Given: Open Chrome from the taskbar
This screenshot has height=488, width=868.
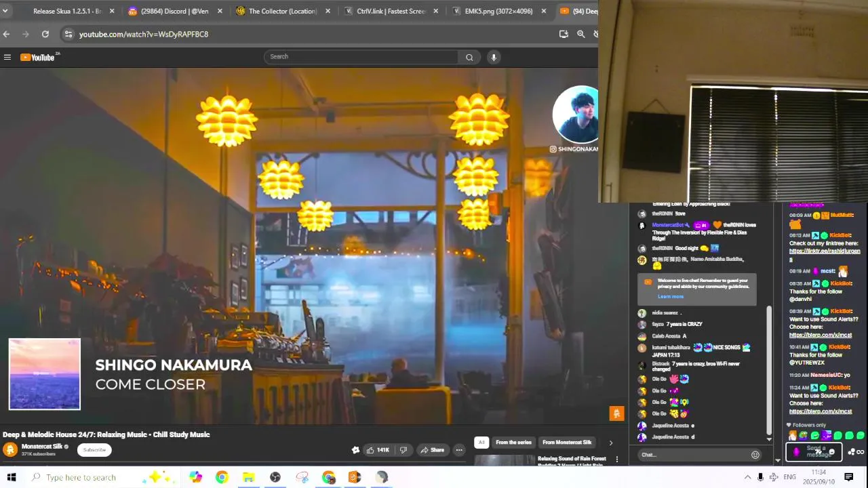Looking at the screenshot, I should pyautogui.click(x=222, y=477).
